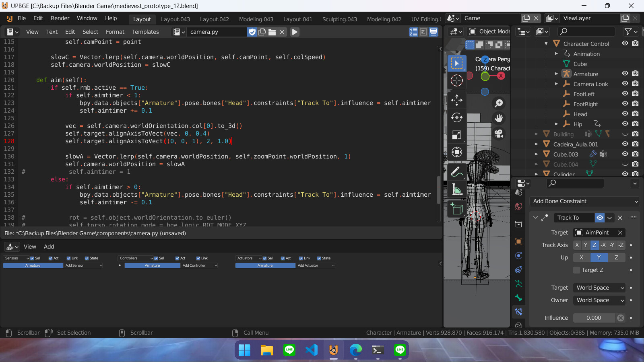Open the Render menu in the top bar
The width and height of the screenshot is (644, 362).
(60, 18)
